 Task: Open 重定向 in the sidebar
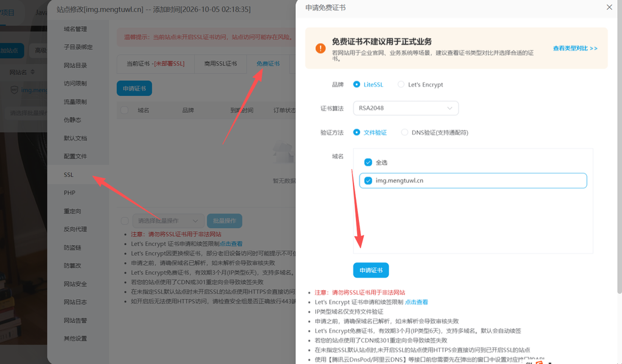pos(73,211)
